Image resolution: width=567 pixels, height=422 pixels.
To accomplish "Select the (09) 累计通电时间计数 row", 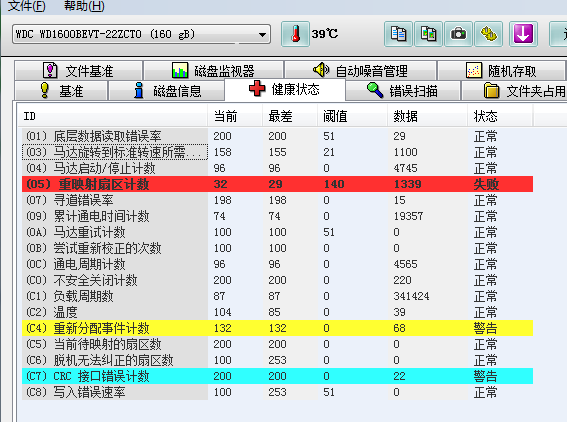I will (x=277, y=216).
